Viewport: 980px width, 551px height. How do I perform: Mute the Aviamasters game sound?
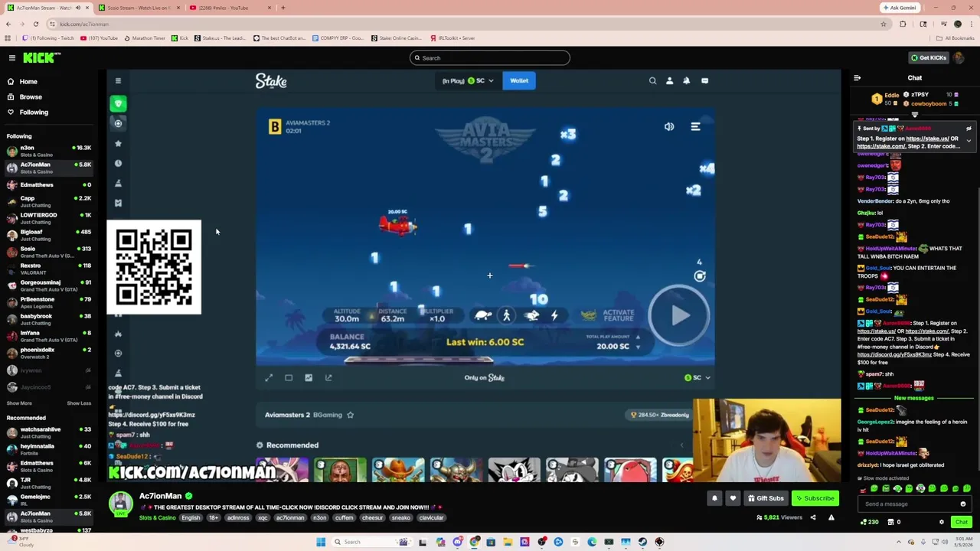(x=669, y=127)
